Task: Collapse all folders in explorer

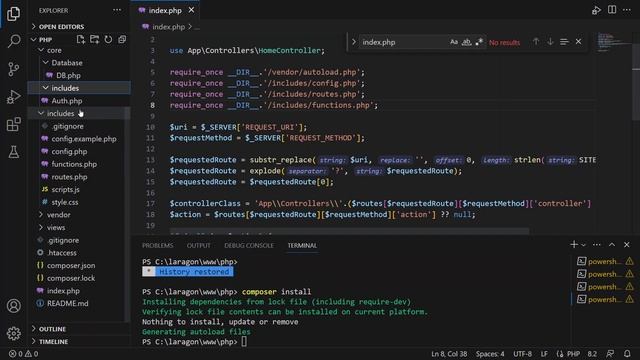Action: coord(122,39)
